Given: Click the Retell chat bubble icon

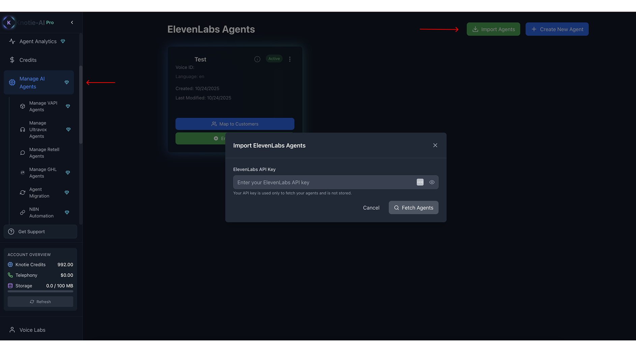Looking at the screenshot, I should pyautogui.click(x=23, y=153).
